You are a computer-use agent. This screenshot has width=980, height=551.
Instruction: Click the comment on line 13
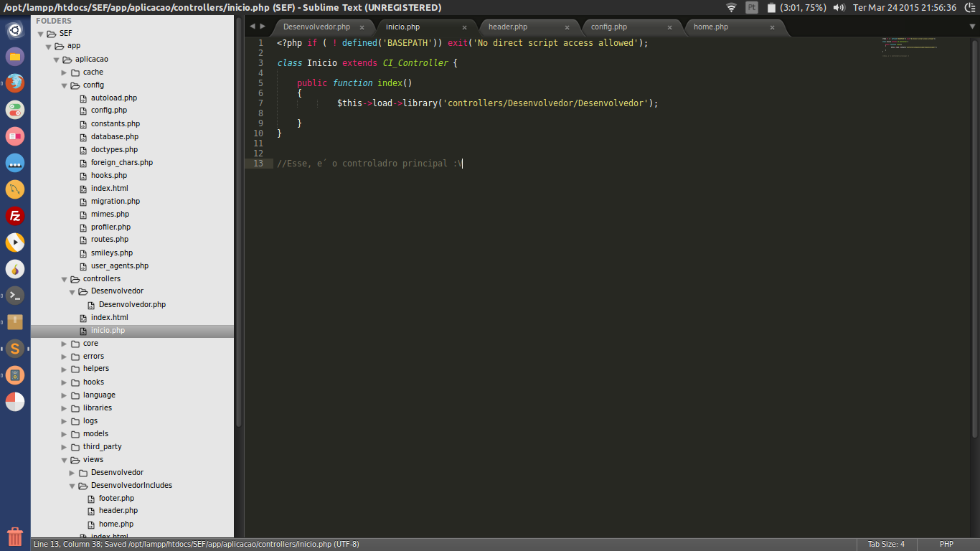(369, 164)
